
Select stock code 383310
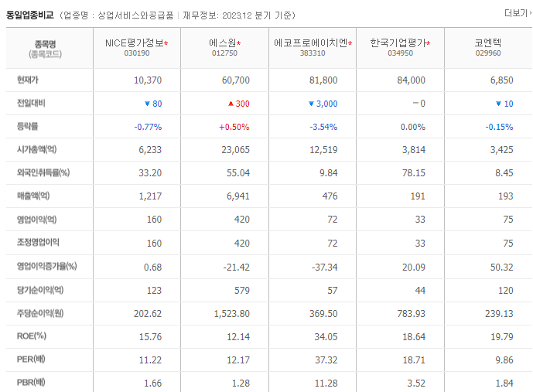313,53
